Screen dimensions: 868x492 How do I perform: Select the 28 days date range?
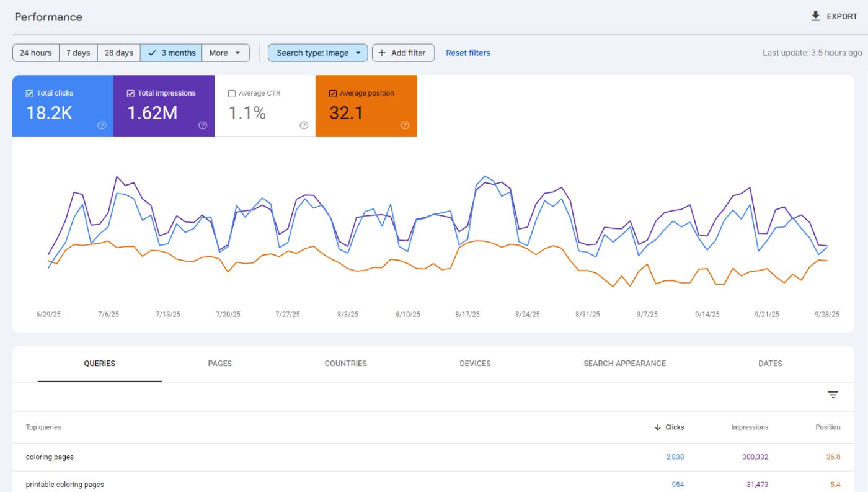point(118,53)
